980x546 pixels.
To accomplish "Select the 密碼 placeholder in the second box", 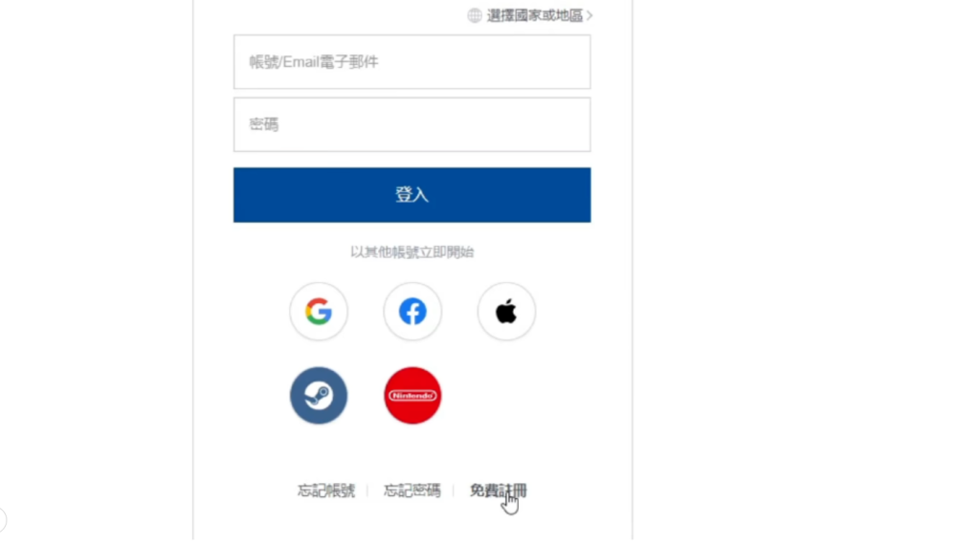I will click(264, 124).
